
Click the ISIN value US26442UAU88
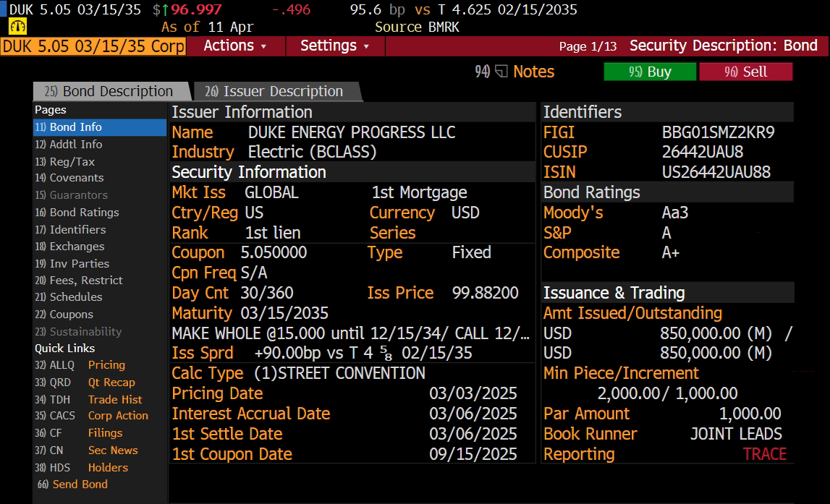click(x=716, y=172)
